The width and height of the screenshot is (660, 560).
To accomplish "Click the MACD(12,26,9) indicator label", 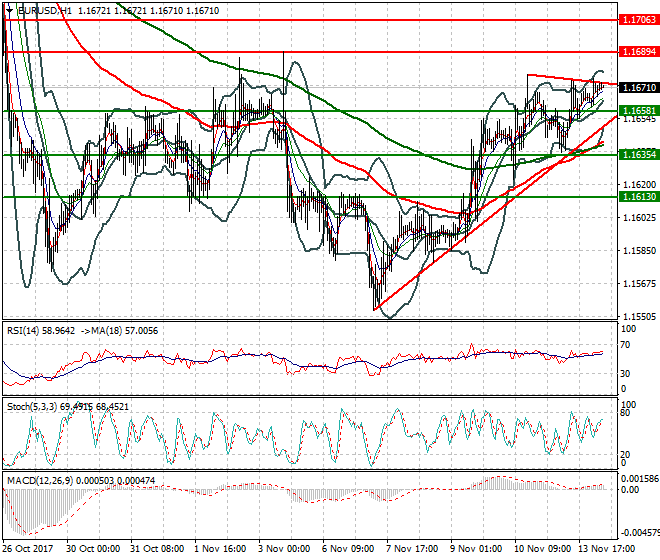I will tap(40, 480).
